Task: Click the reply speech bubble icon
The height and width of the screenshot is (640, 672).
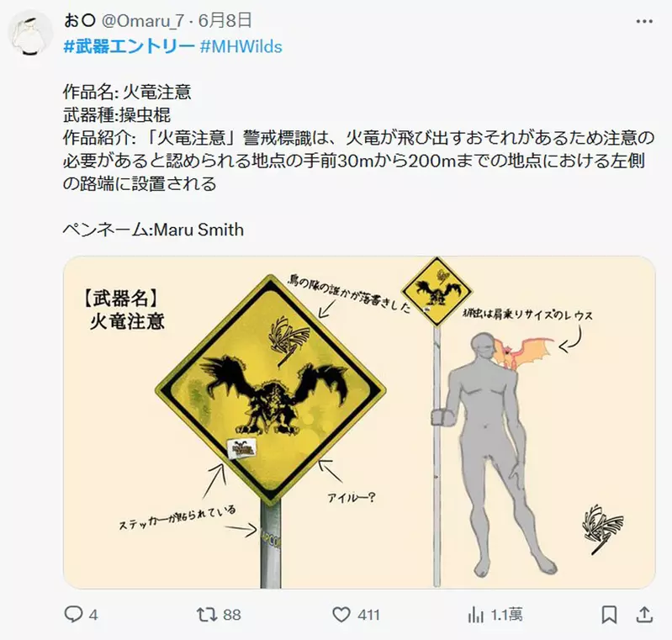Action: (x=73, y=614)
